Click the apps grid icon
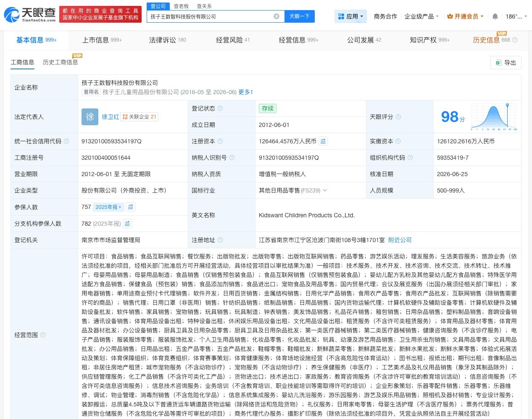This screenshot has height=419, width=532. 341,16
